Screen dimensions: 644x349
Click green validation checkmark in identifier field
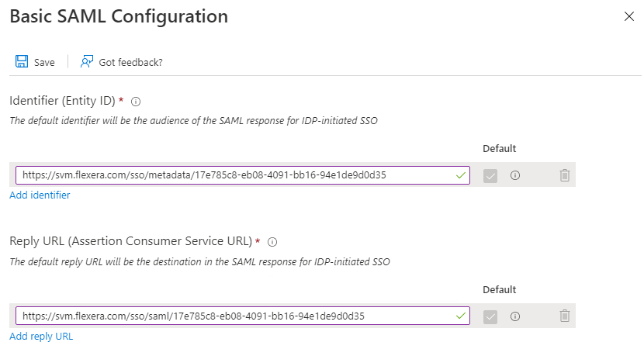pos(461,176)
